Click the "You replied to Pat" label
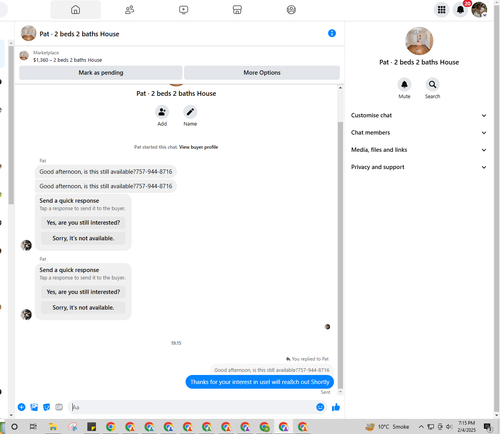Screen dimensions: 500x434 tap(307, 359)
